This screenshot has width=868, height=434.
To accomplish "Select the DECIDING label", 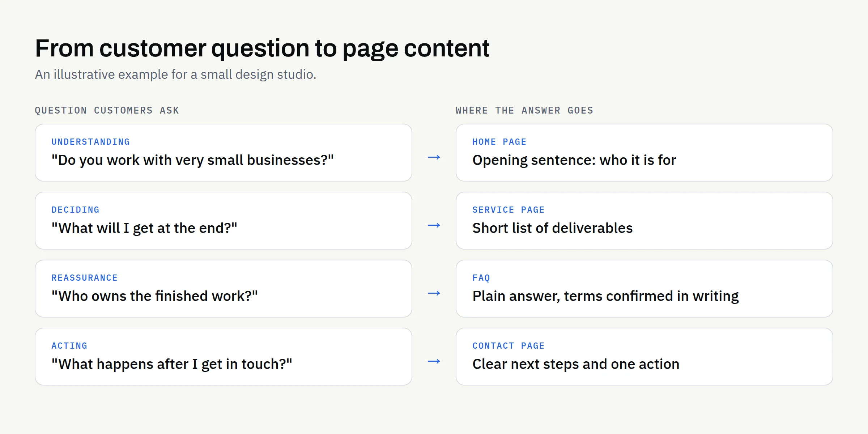I will pyautogui.click(x=75, y=210).
